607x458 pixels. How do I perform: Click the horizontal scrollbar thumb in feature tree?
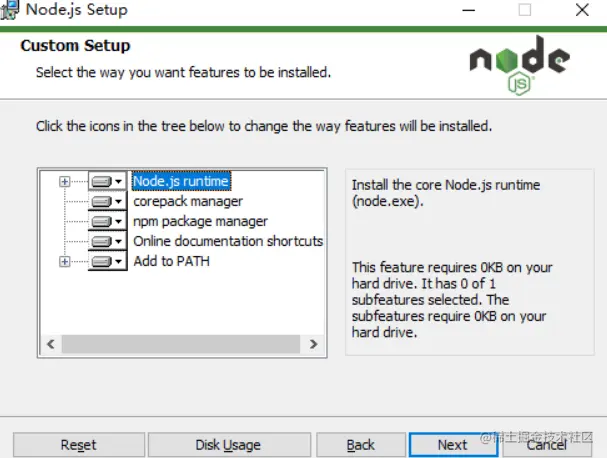coord(181,344)
